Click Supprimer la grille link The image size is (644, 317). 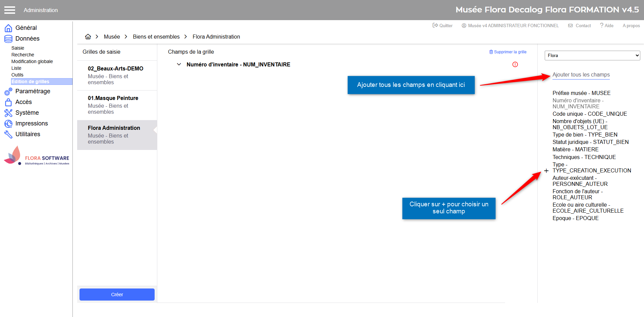[508, 52]
